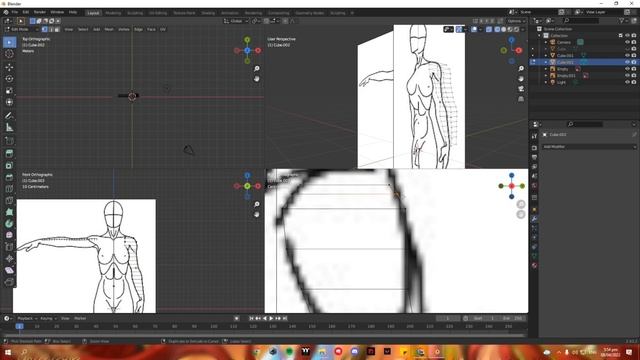Open the Mesh menu in viewport header
640x360 pixels.
[109, 29]
